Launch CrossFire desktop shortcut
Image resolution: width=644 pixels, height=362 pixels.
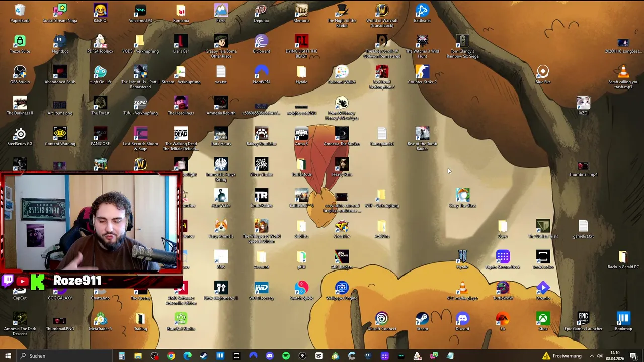[x=342, y=229]
